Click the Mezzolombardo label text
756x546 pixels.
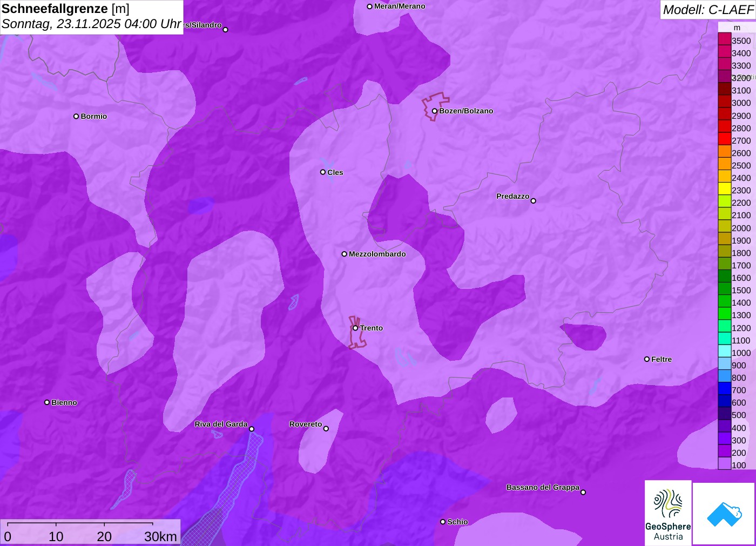click(377, 254)
